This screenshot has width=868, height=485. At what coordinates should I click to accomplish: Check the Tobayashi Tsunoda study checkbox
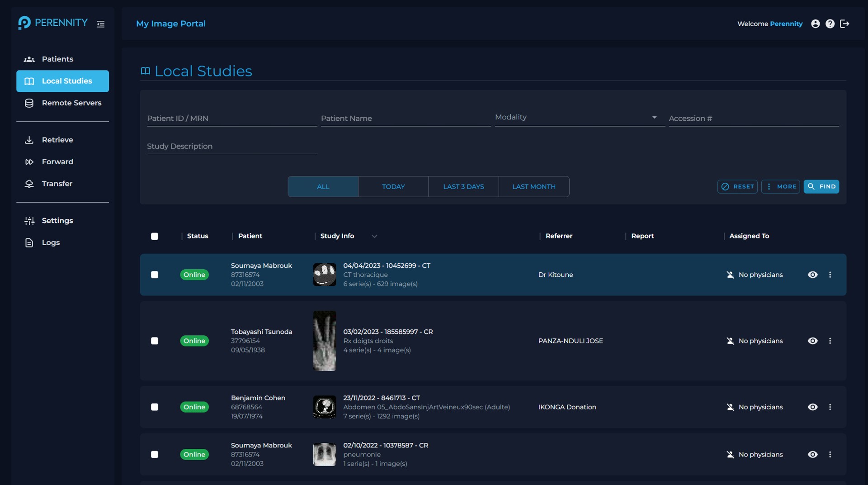[x=155, y=341]
